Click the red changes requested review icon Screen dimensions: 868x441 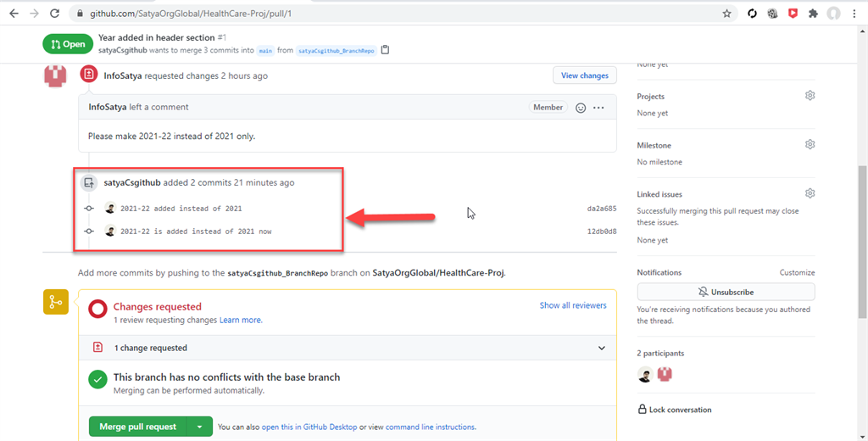click(x=88, y=75)
